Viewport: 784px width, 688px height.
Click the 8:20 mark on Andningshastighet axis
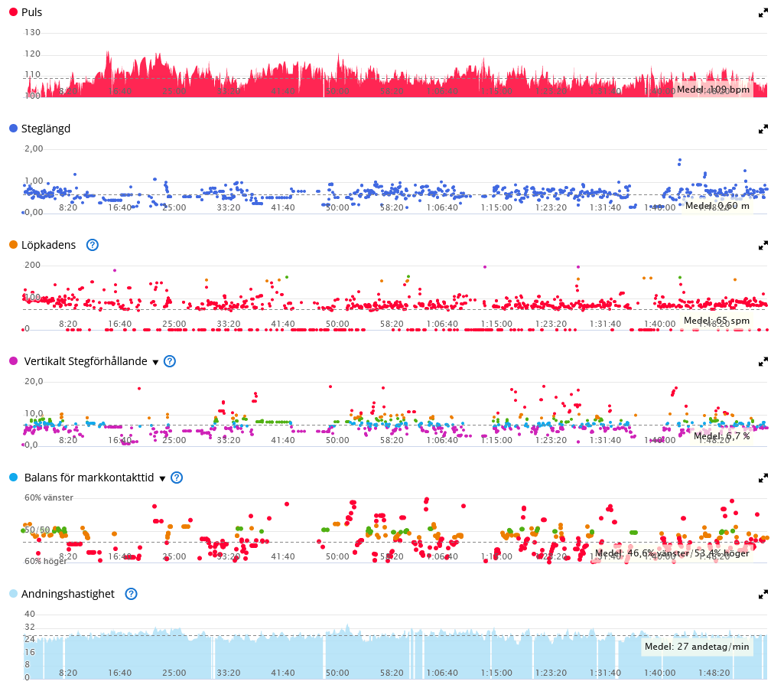click(68, 673)
